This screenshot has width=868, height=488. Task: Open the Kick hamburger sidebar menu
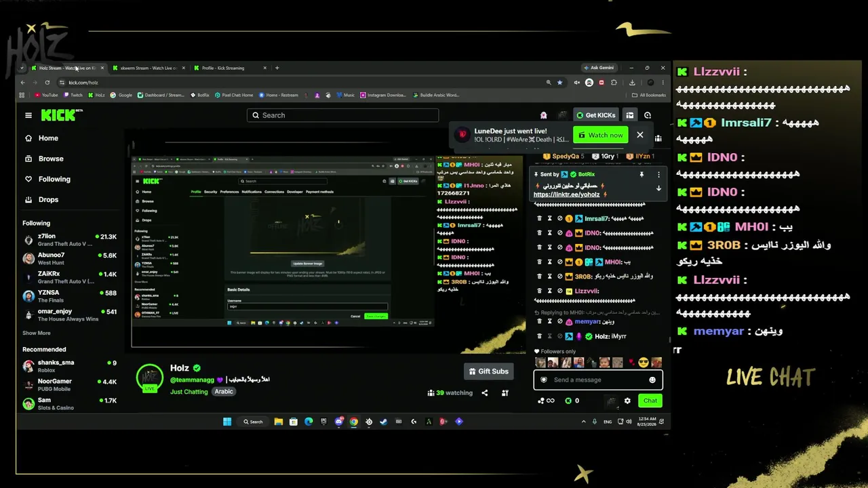[x=28, y=115]
